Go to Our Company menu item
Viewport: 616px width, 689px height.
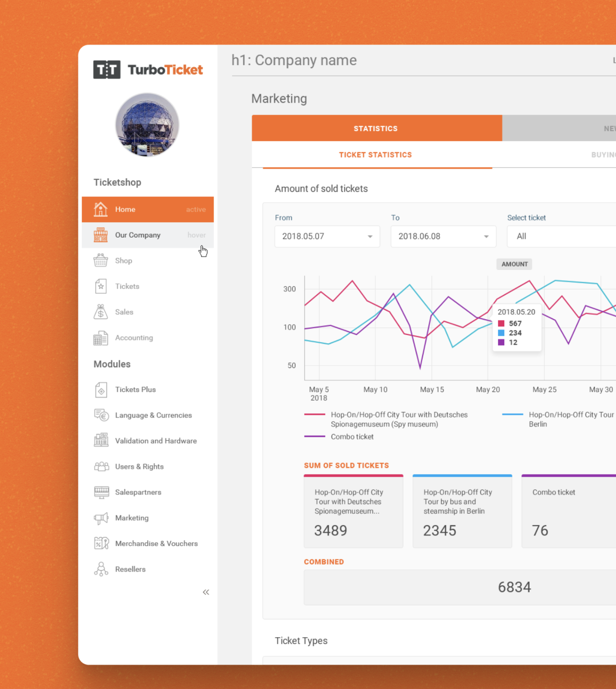pyautogui.click(x=147, y=235)
